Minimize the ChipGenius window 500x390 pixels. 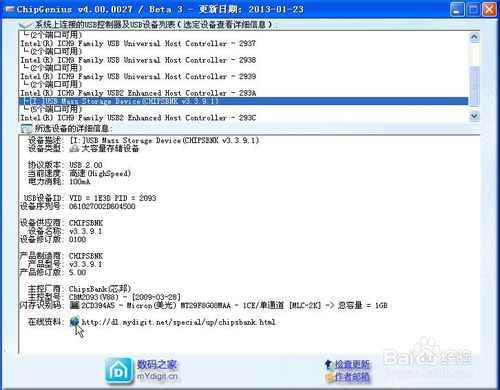pyautogui.click(x=457, y=9)
